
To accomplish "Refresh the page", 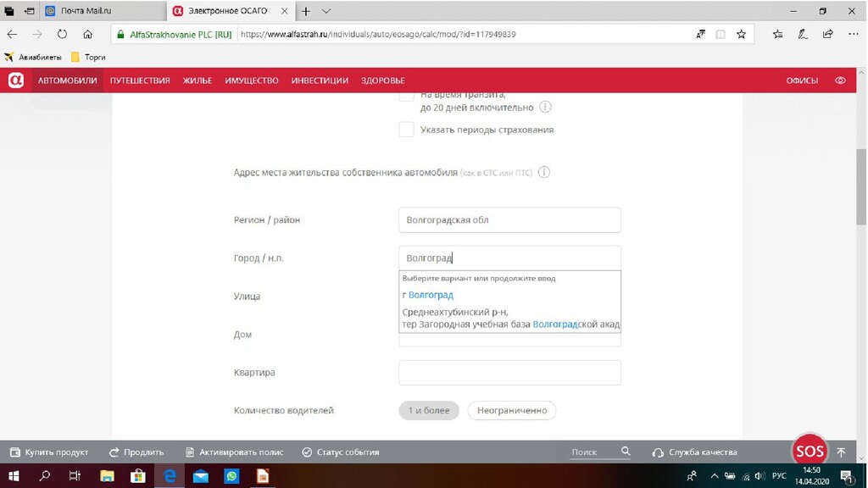I will 62,34.
